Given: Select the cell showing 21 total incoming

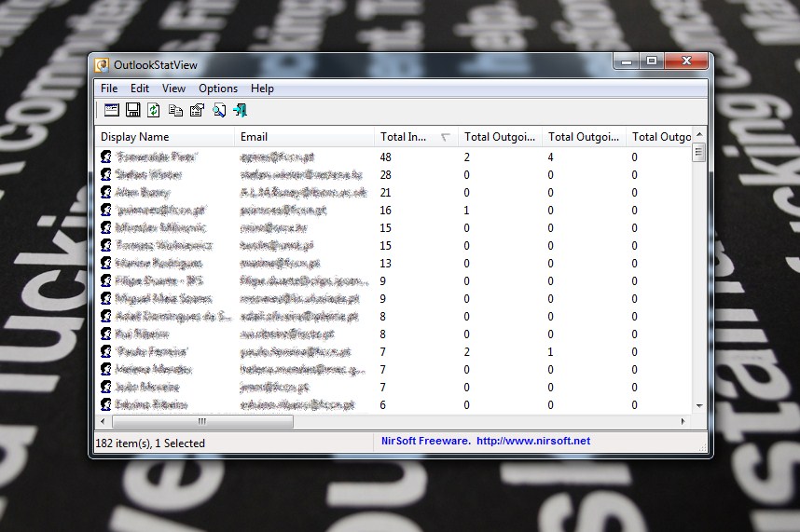Looking at the screenshot, I should [385, 193].
